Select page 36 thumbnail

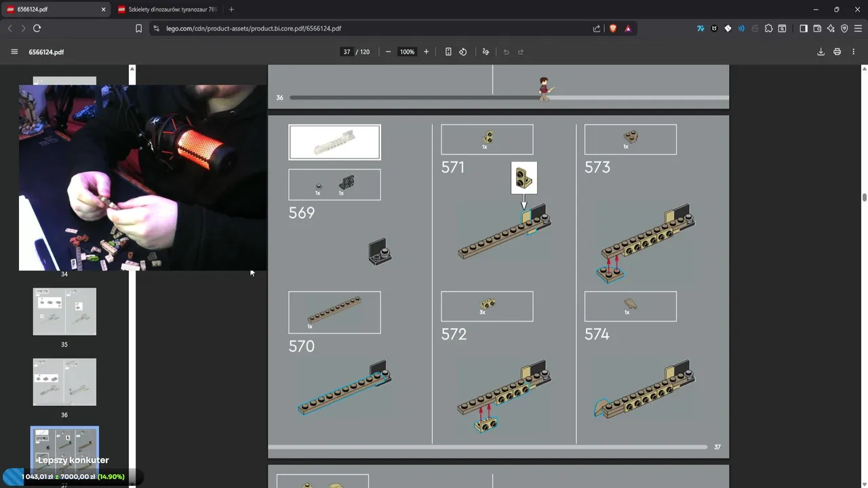[64, 382]
